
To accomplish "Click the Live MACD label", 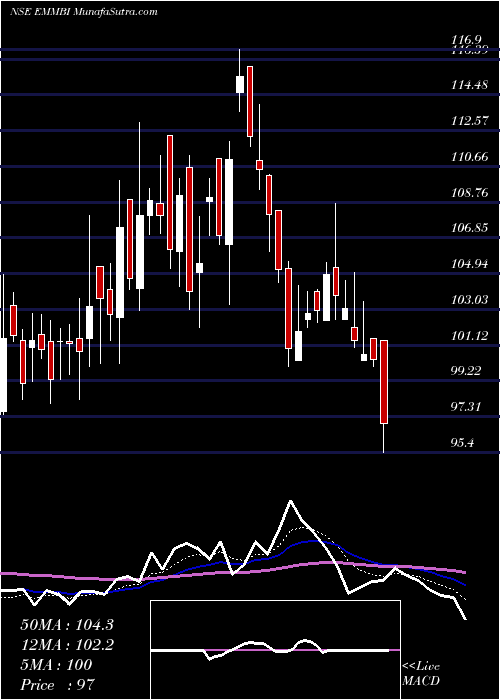I will pos(421,674).
